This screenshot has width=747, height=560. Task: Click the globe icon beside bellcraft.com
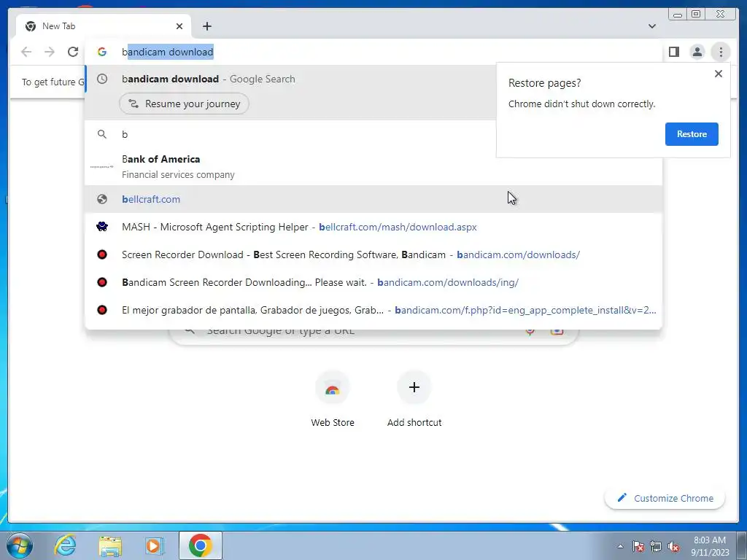click(x=102, y=199)
